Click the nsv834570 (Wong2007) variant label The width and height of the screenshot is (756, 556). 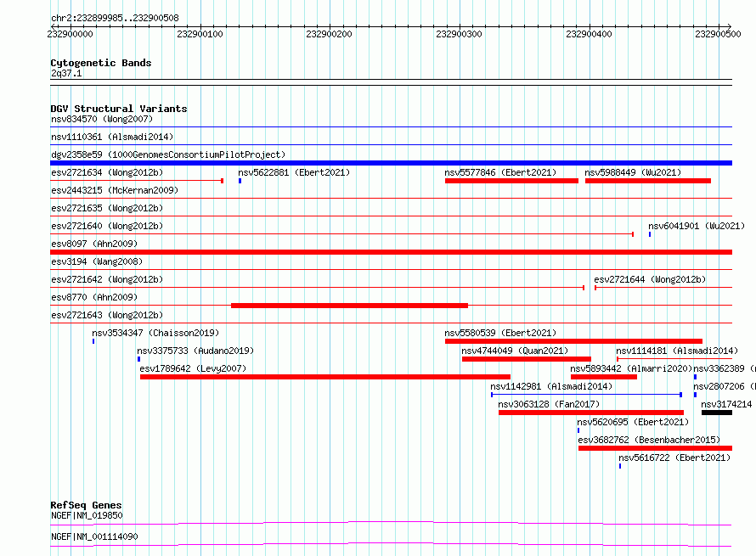coord(102,119)
